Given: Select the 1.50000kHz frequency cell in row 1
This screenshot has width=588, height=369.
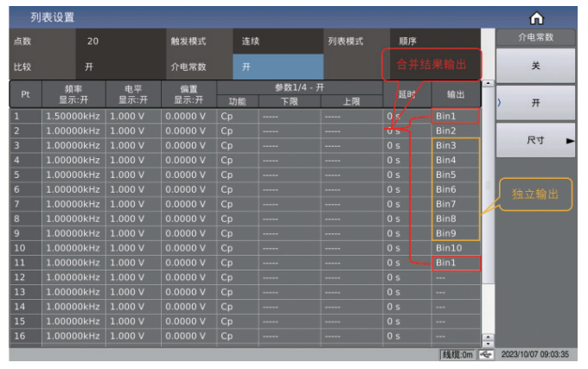Looking at the screenshot, I should [73, 116].
